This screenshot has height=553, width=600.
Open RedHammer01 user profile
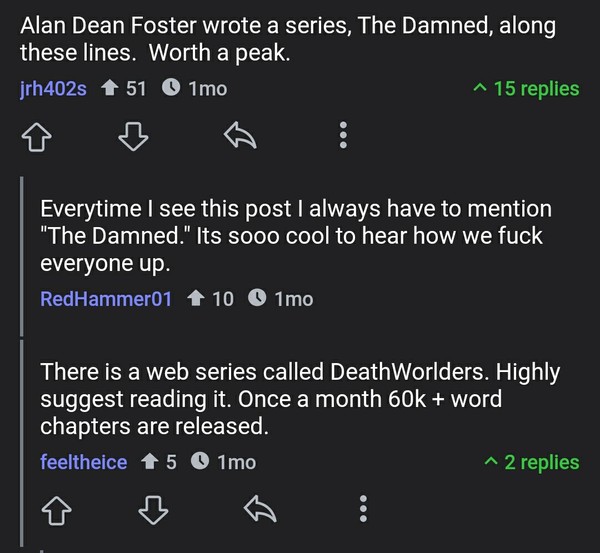(106, 298)
